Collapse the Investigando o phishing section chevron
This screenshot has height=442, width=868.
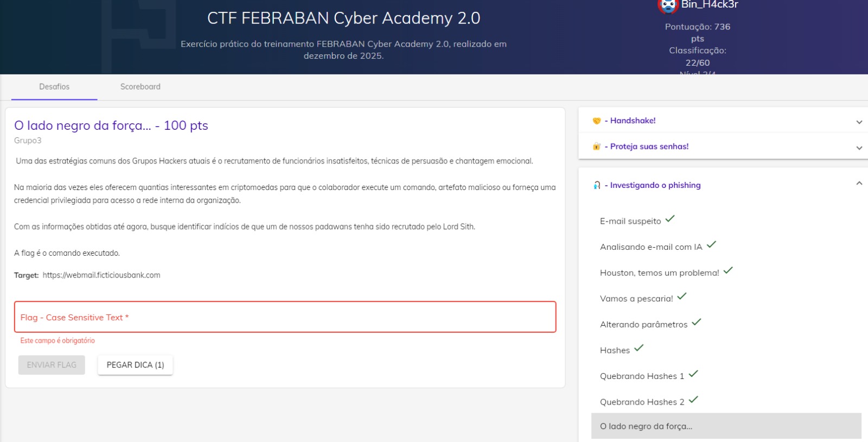tap(859, 184)
